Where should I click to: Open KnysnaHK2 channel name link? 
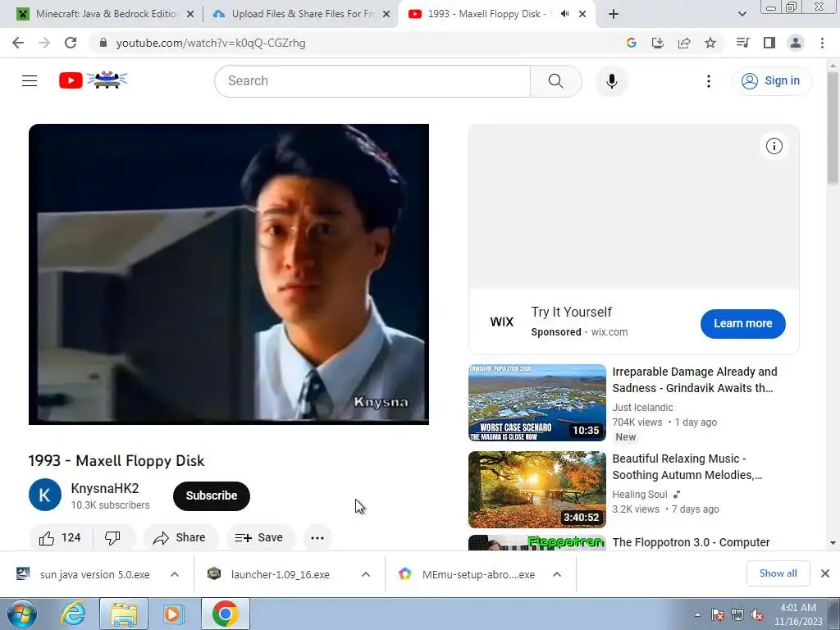[105, 489]
